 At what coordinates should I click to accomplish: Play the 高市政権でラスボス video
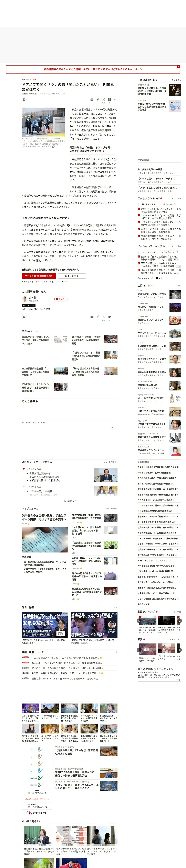coord(94,625)
